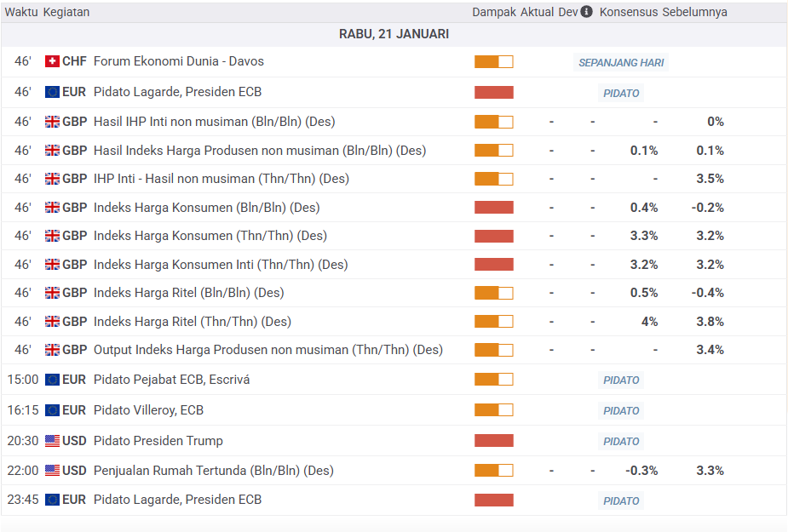Click impact bar for Forum Ekonomi Dunia - Davos
The width and height of the screenshot is (788, 532).
point(494,61)
